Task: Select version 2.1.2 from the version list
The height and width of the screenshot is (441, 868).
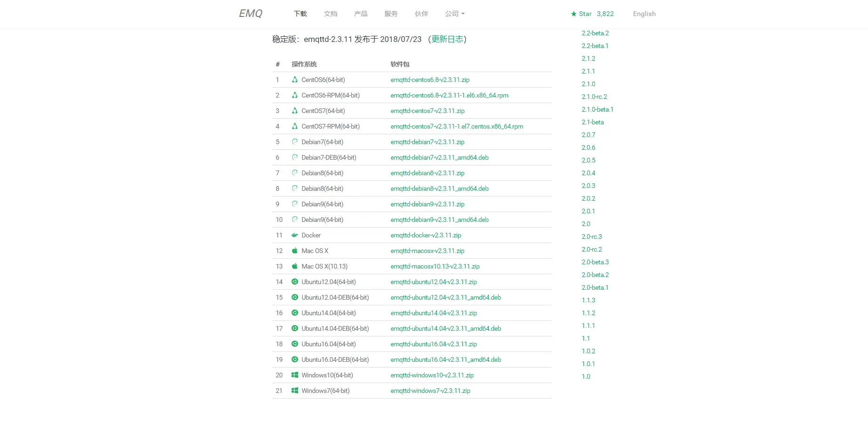Action: (588, 58)
